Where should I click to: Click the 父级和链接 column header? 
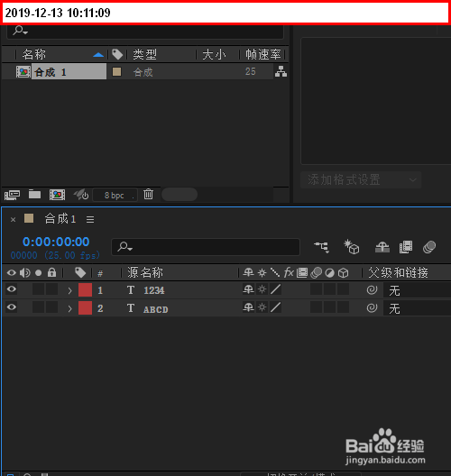point(398,272)
